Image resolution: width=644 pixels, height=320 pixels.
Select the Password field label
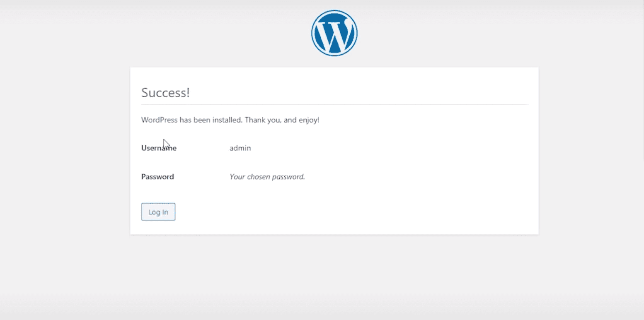[x=157, y=177]
